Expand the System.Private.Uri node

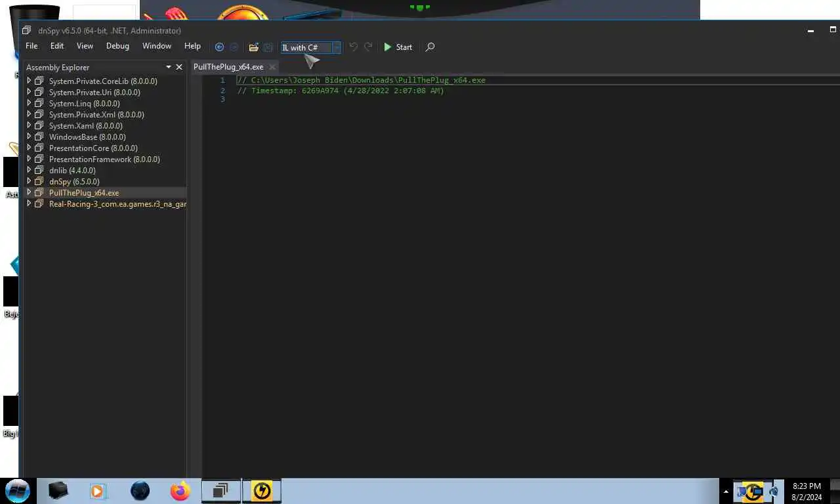29,92
